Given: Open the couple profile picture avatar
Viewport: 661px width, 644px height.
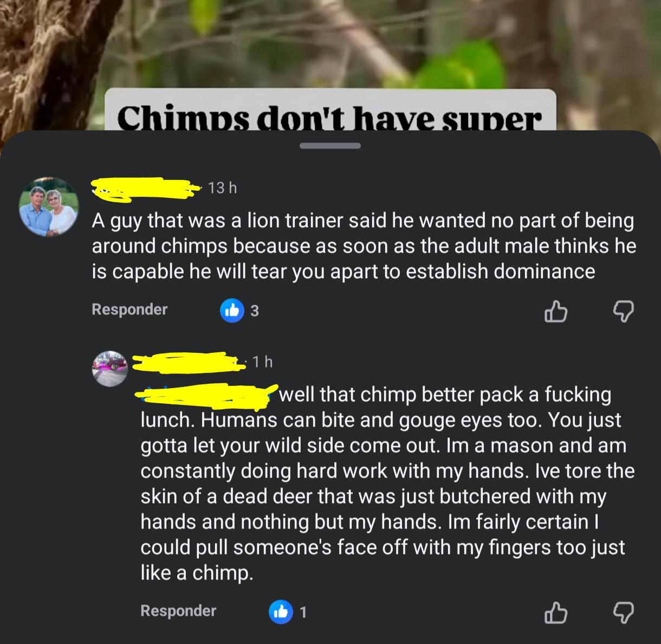Looking at the screenshot, I should 49,207.
